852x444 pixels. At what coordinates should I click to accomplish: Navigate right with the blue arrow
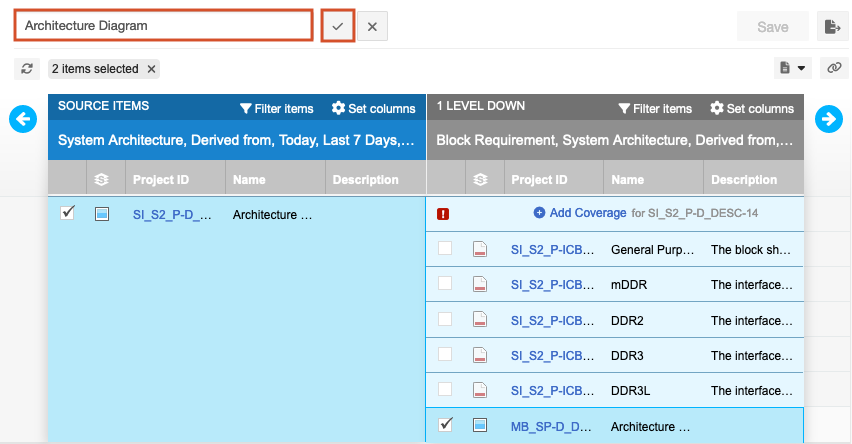828,118
